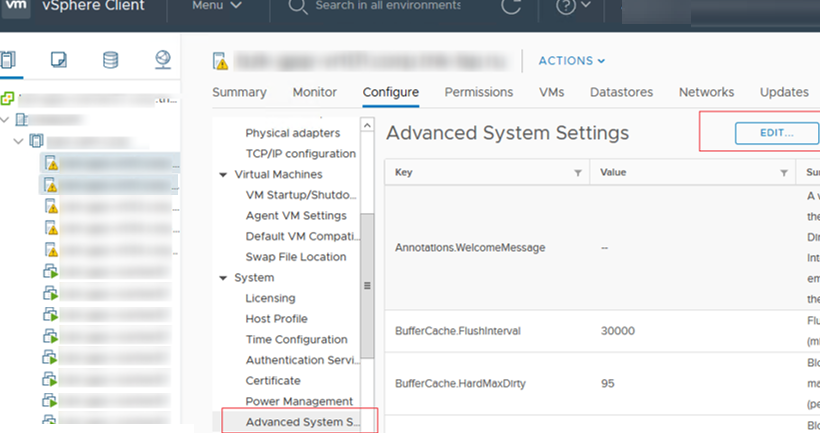This screenshot has height=433, width=820.
Task: Click the vm logo in the header
Action: click(x=16, y=6)
